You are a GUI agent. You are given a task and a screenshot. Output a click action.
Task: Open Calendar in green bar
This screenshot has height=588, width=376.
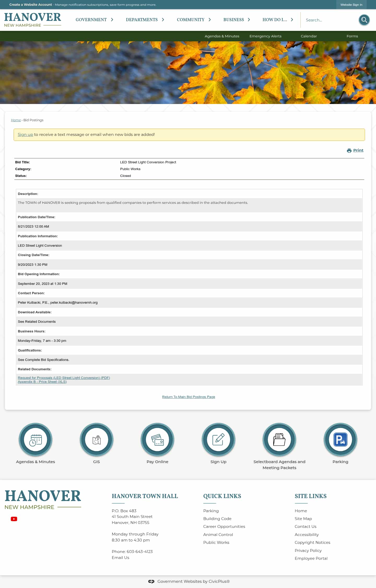click(x=309, y=36)
